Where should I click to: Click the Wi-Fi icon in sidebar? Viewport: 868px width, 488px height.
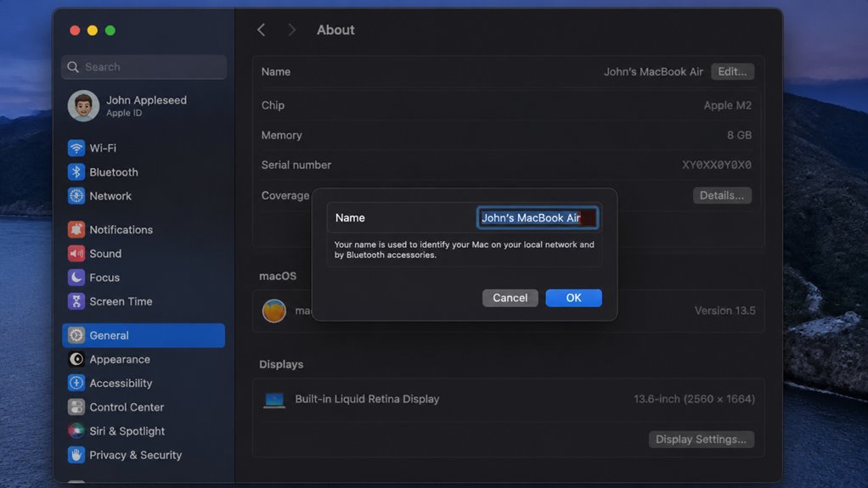[76, 148]
